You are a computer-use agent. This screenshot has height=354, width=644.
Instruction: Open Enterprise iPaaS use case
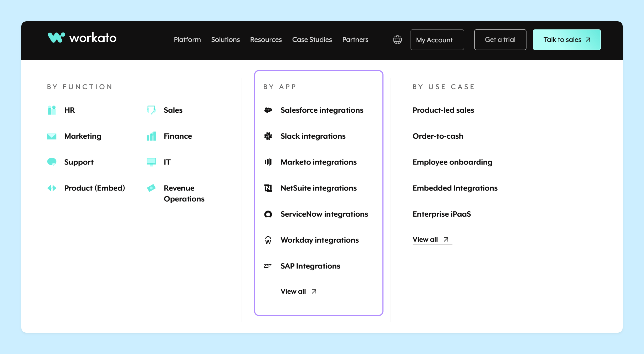pos(442,214)
